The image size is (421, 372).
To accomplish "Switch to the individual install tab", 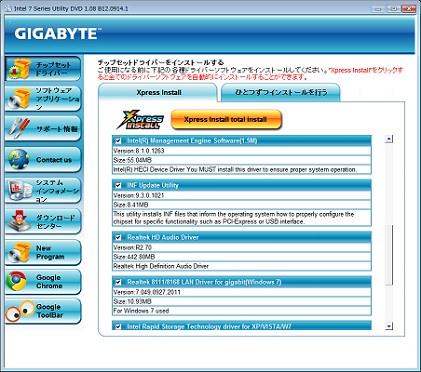I will (x=281, y=92).
